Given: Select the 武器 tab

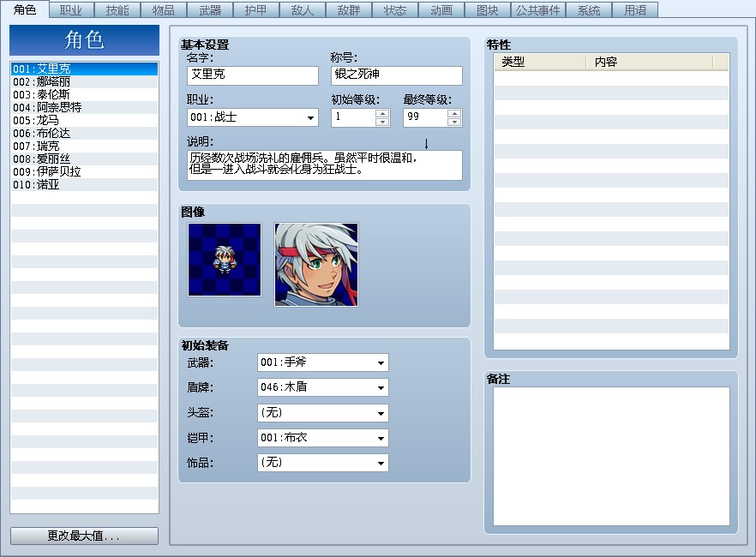Looking at the screenshot, I should pos(210,10).
